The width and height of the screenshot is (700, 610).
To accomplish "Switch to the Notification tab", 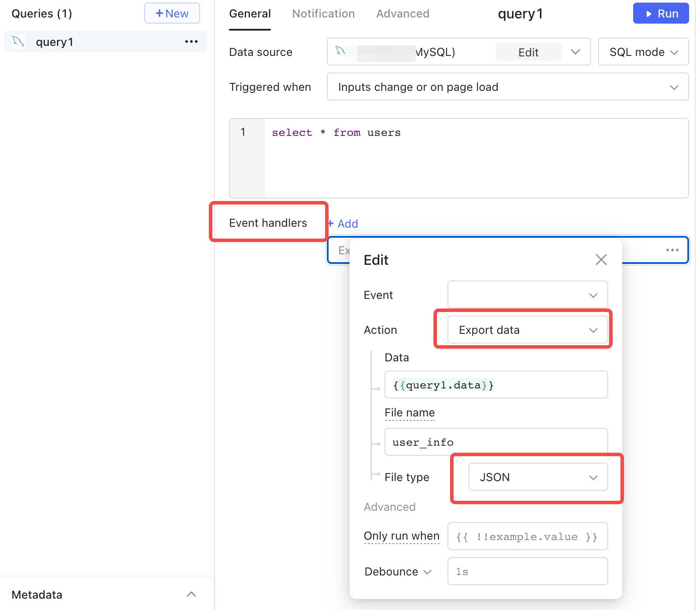I will click(323, 14).
